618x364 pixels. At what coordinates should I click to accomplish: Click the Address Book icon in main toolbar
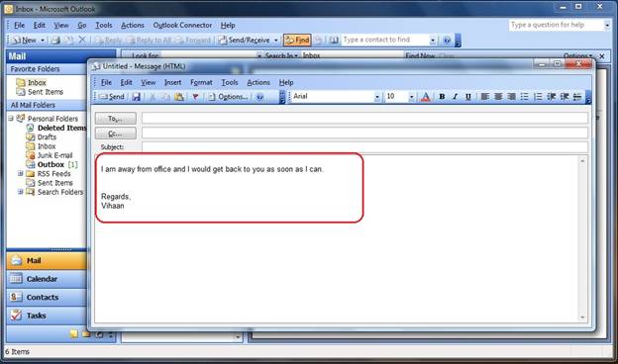(334, 40)
